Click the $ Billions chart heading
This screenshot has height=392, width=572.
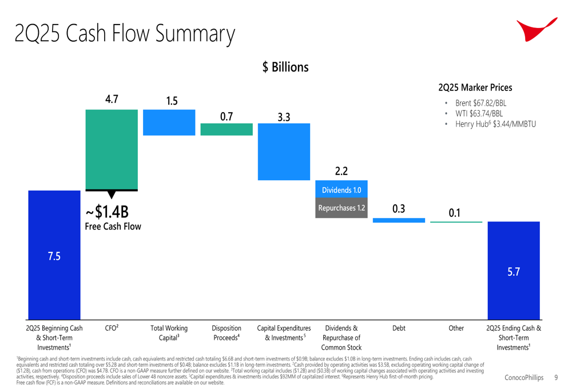(285, 67)
